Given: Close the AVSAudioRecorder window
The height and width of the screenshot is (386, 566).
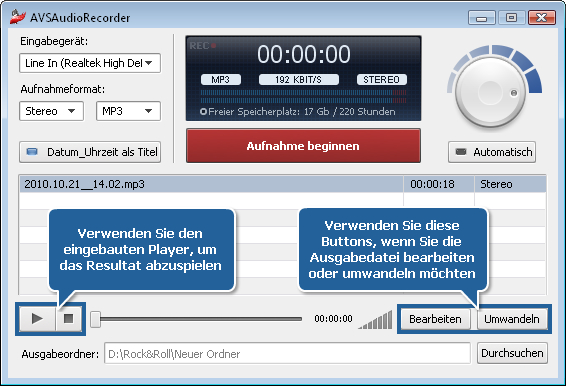Looking at the screenshot, I should click(541, 17).
